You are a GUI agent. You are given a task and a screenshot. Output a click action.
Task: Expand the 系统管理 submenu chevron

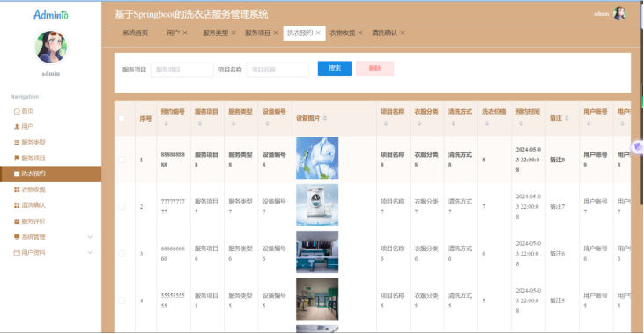click(x=90, y=237)
